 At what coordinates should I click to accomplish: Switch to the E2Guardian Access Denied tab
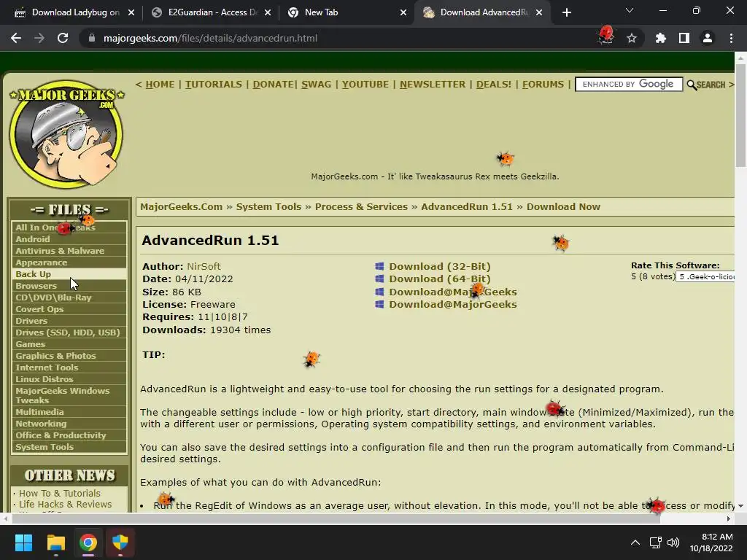click(211, 12)
